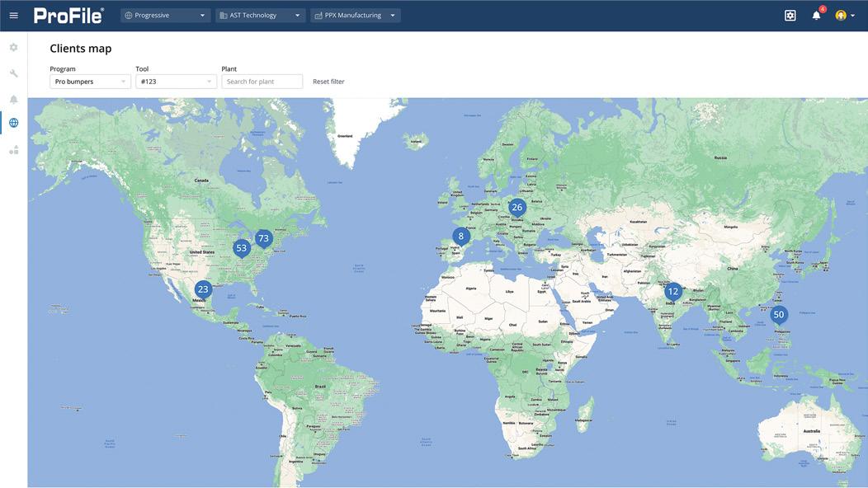Click Russia label on map
The image size is (868, 488).
720,157
